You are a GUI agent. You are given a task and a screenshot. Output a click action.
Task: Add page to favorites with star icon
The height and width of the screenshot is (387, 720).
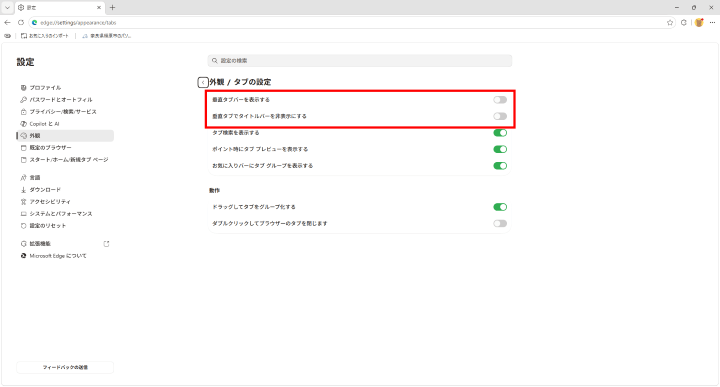coord(670,22)
